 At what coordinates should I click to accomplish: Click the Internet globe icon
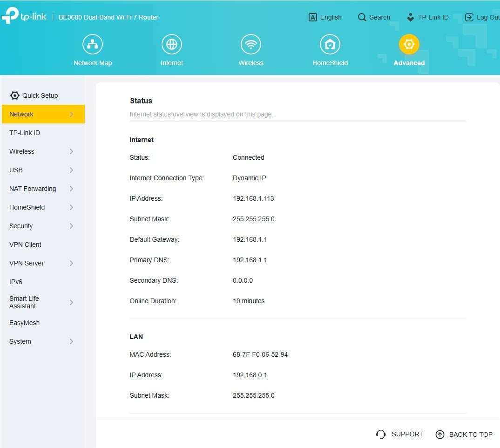coord(172,45)
